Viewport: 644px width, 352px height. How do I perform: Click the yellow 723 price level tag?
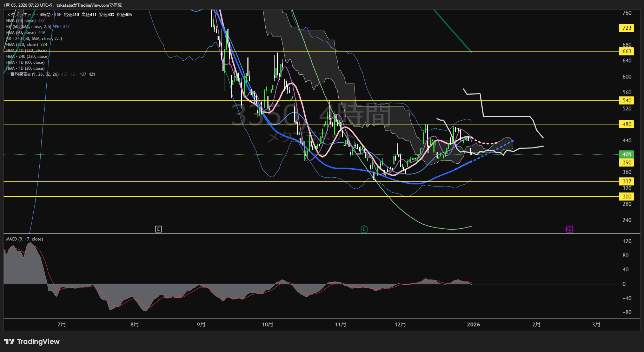point(626,28)
